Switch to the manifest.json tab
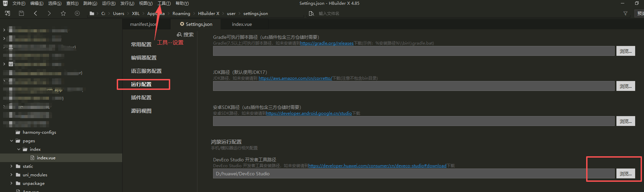The image size is (644, 192). tap(143, 24)
